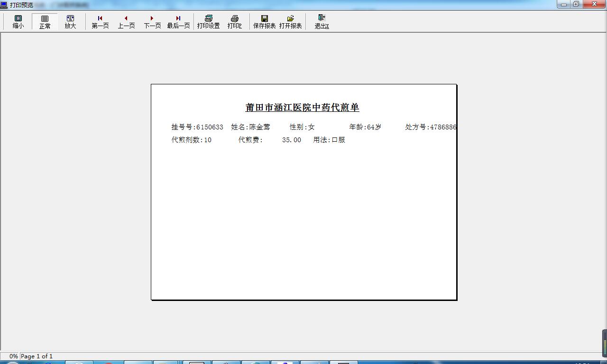This screenshot has height=364, width=607.
Task: Go to the first page (第一页)
Action: click(x=100, y=22)
